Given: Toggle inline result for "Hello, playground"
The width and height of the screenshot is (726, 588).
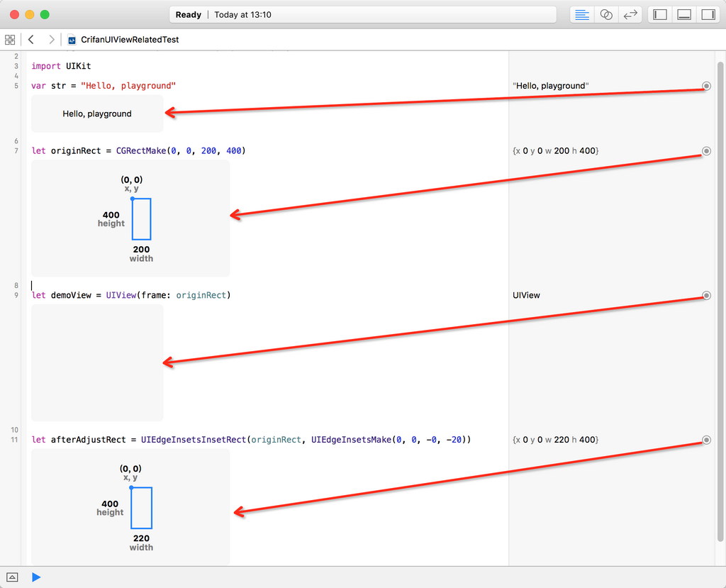Looking at the screenshot, I should [706, 86].
